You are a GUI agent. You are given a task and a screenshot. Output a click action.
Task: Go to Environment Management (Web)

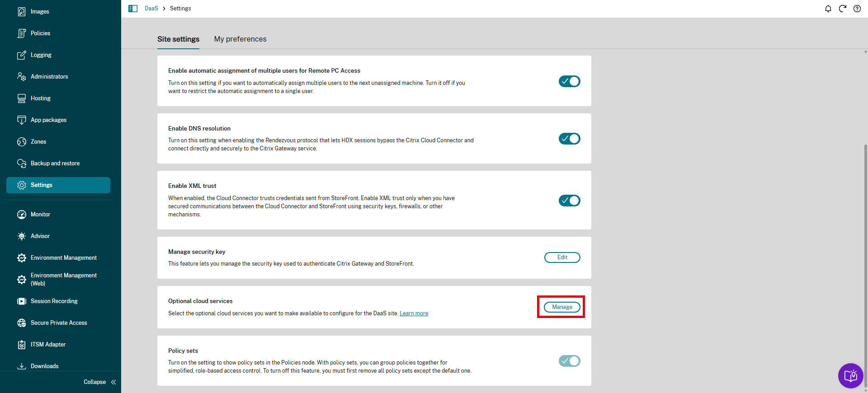(58, 280)
